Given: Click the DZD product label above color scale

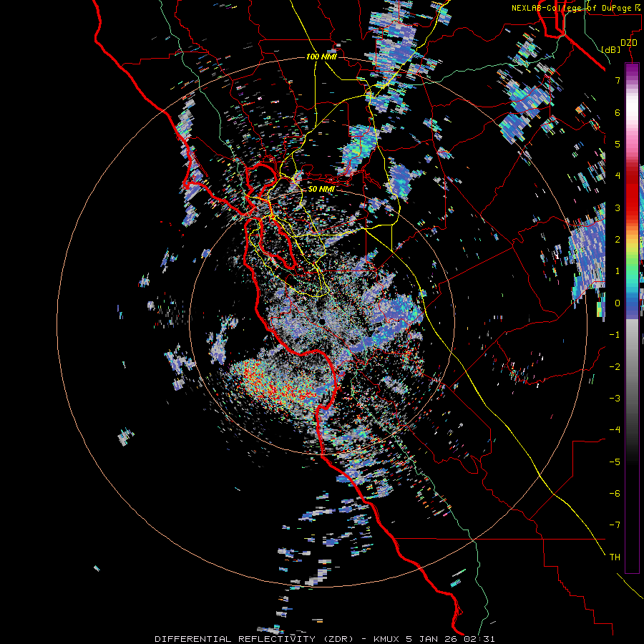Looking at the screenshot, I should pos(628,43).
